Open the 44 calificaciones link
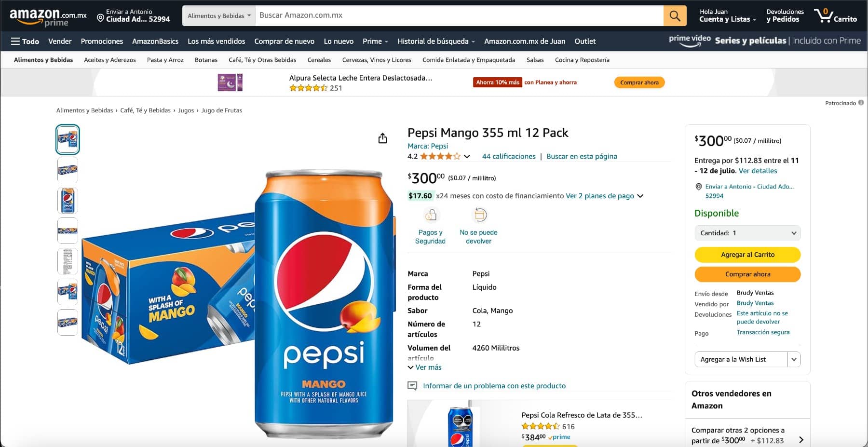 508,156
